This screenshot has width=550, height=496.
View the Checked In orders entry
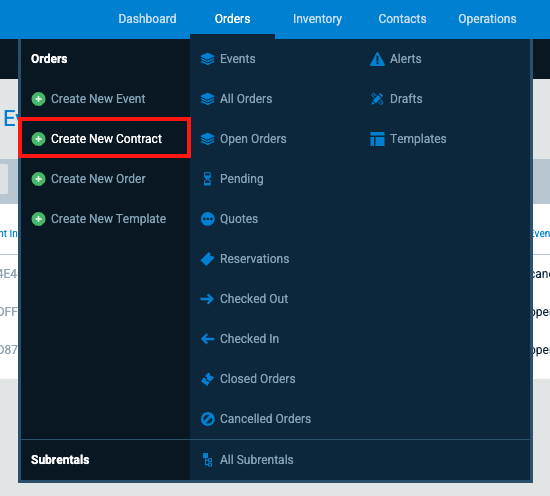tap(249, 339)
